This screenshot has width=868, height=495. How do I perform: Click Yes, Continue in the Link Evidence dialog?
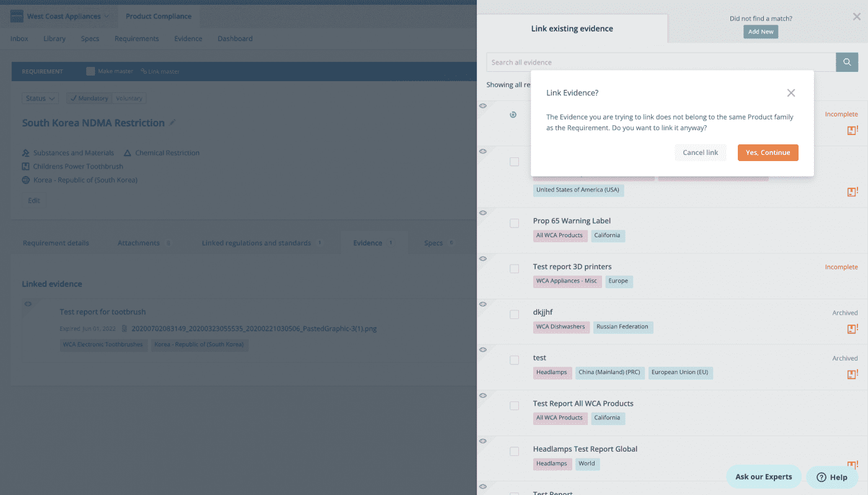[x=768, y=152]
